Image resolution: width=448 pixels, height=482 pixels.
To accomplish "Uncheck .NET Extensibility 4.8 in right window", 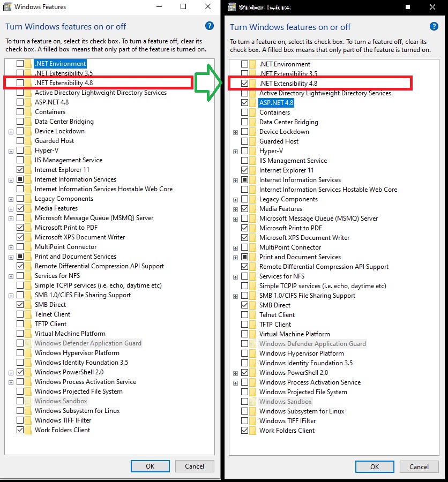I will coord(244,84).
